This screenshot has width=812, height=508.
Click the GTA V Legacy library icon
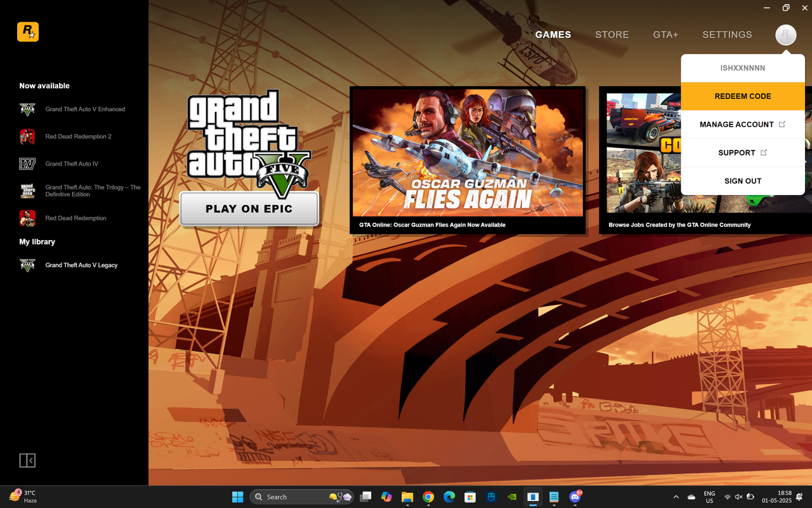(27, 265)
